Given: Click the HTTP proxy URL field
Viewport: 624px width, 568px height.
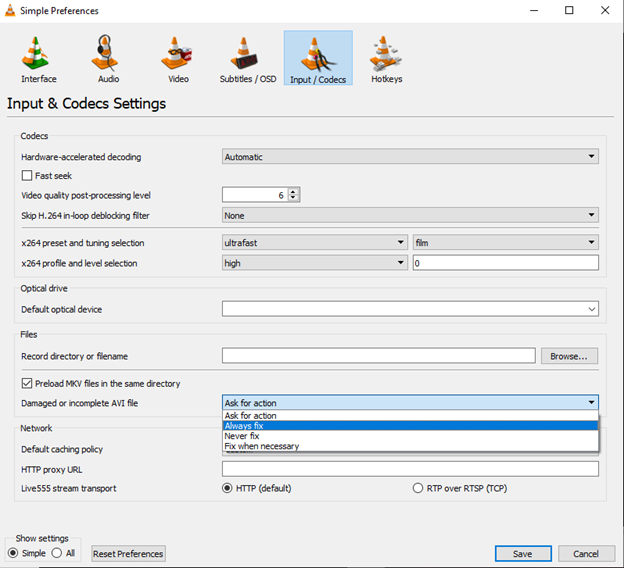Looking at the screenshot, I should point(410,469).
